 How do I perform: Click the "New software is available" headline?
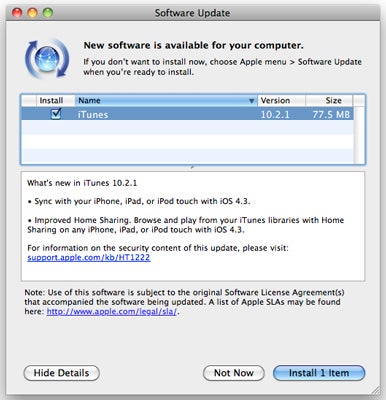193,45
